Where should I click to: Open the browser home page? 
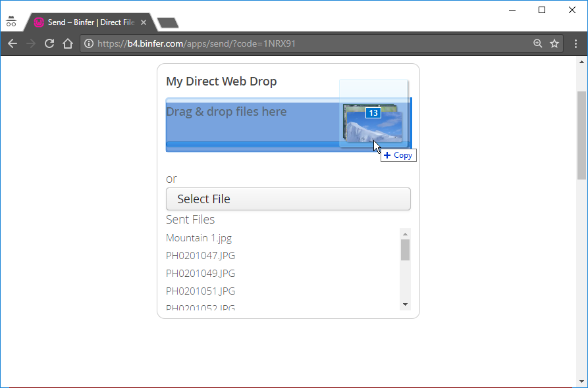click(68, 43)
